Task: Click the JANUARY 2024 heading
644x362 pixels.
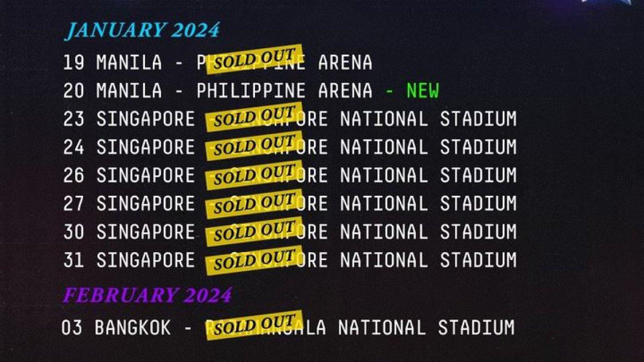Action: 142,30
